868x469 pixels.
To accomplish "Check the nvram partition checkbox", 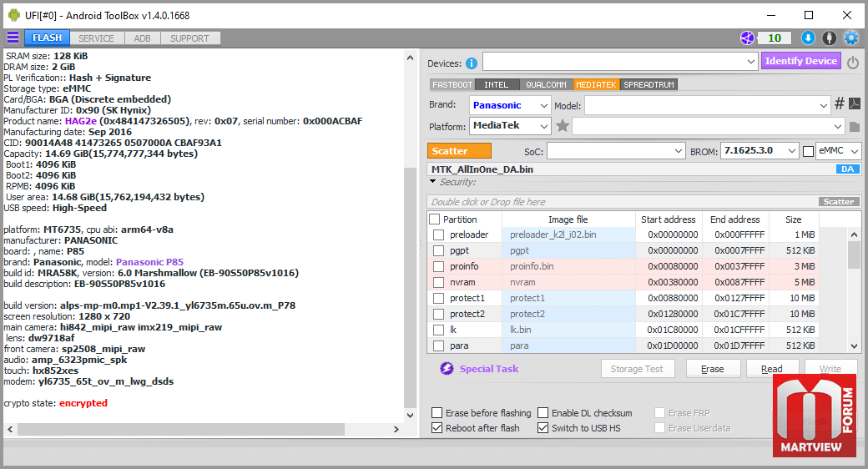I will click(438, 282).
